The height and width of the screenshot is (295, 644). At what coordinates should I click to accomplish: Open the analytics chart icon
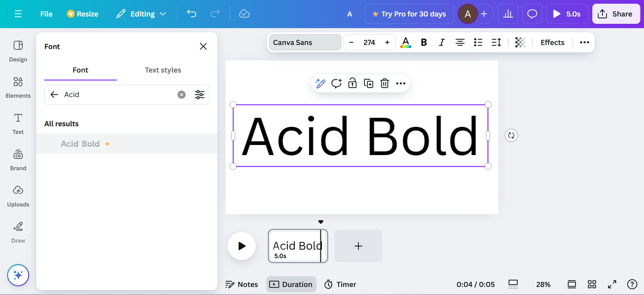(x=508, y=14)
